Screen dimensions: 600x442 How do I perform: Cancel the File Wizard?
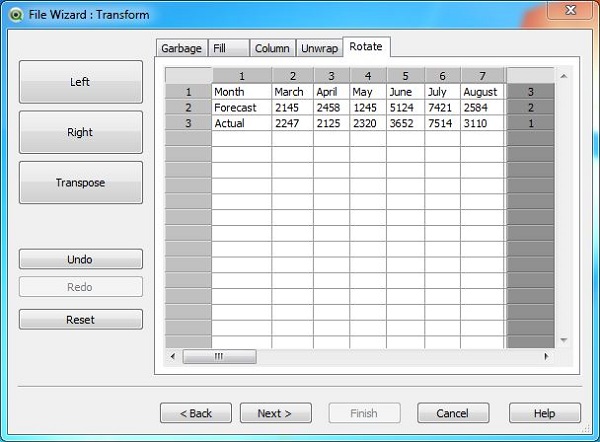tap(452, 413)
